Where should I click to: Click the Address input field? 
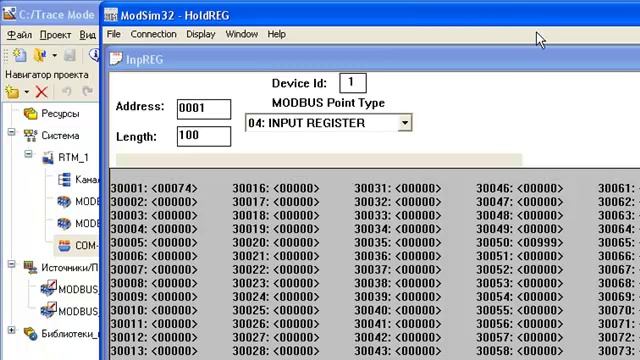204,109
